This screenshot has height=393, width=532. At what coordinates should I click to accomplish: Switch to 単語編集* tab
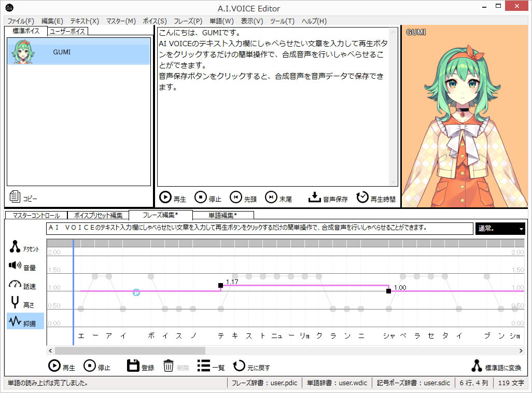[222, 215]
